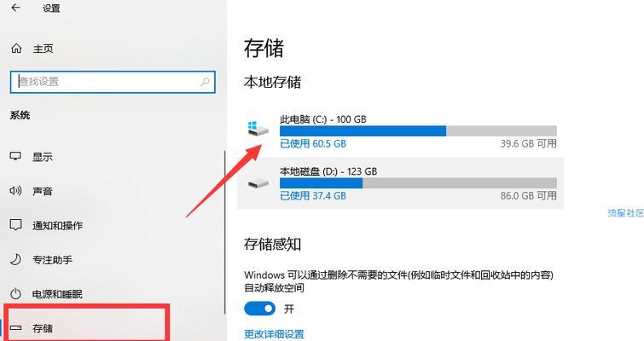Screen dimensions: 644x341
Task: Click the storage drive icon beside 存储
Action: click(15, 328)
